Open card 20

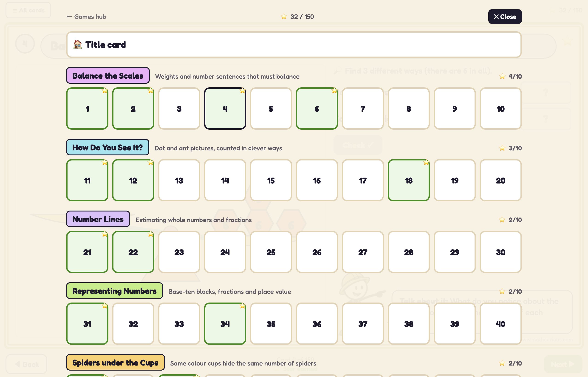(x=501, y=180)
